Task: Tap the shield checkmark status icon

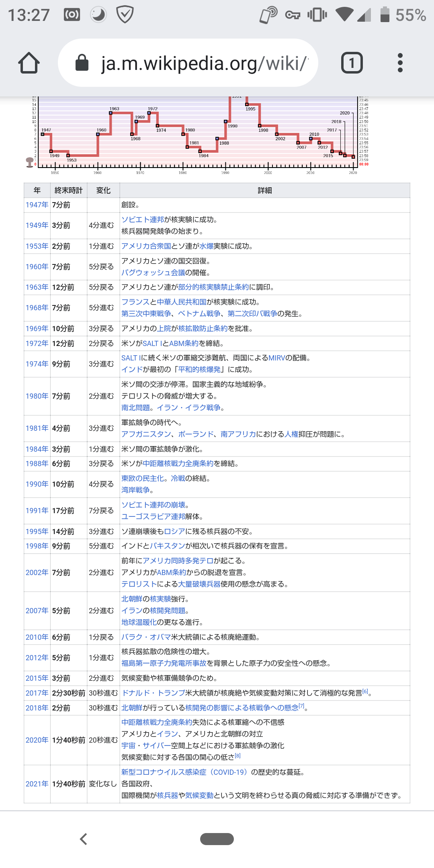Action: pos(125,15)
